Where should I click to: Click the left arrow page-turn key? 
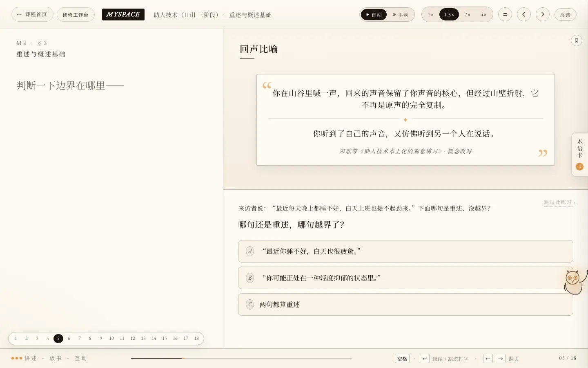(488, 359)
